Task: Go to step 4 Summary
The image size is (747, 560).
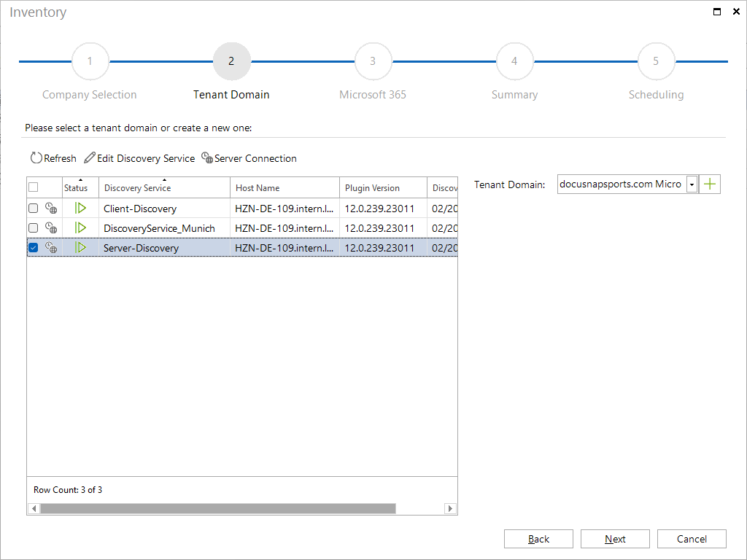Action: coord(514,61)
